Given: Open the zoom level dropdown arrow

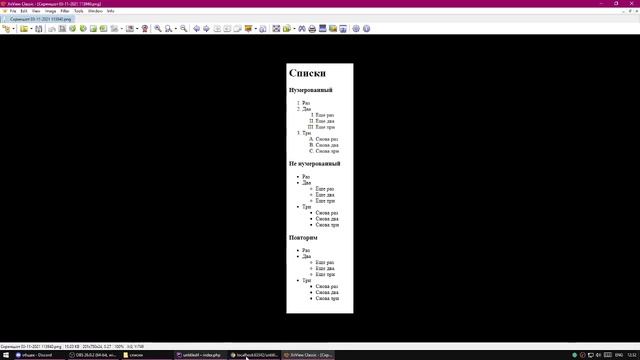Looking at the screenshot, I should (x=176, y=29).
